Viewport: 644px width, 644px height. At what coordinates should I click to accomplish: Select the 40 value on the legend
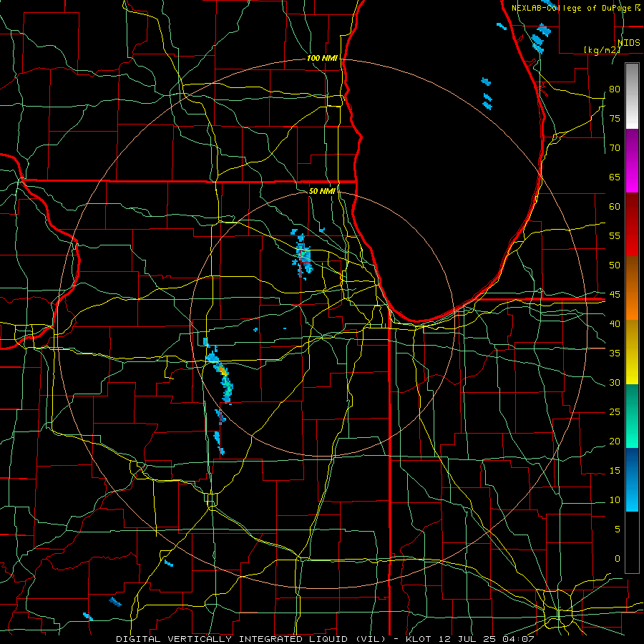[x=615, y=323]
